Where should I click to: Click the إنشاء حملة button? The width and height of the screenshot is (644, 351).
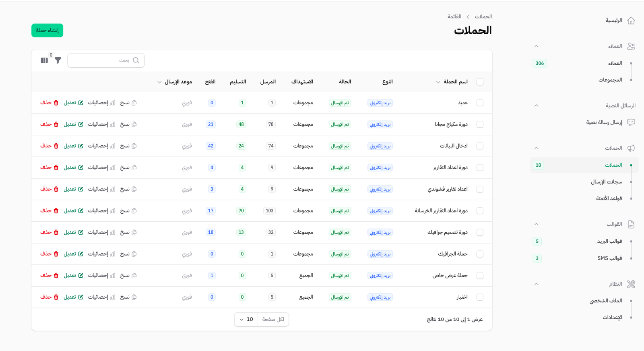tap(47, 31)
